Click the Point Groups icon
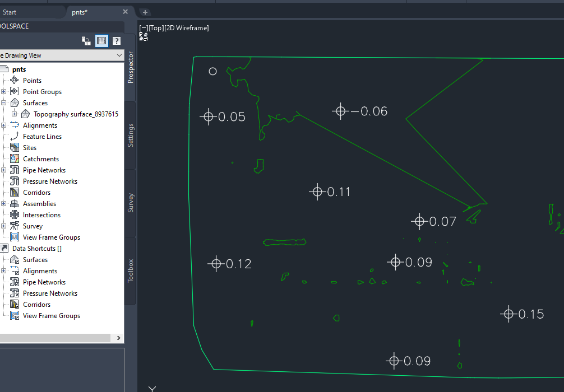Image resolution: width=564 pixels, height=392 pixels. (x=15, y=91)
